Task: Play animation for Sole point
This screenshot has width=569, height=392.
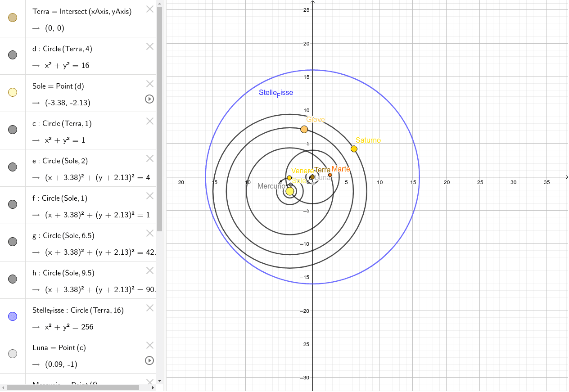Action: (149, 99)
